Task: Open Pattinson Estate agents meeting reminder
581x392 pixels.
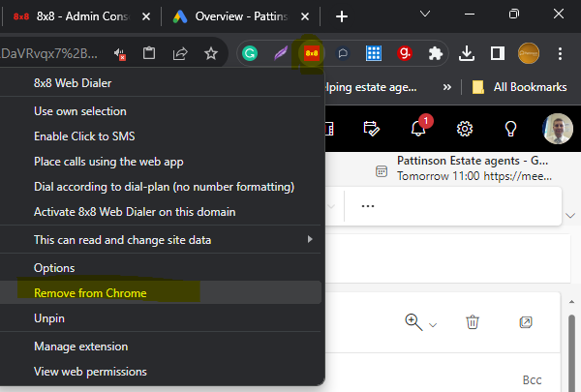Action: click(x=464, y=168)
